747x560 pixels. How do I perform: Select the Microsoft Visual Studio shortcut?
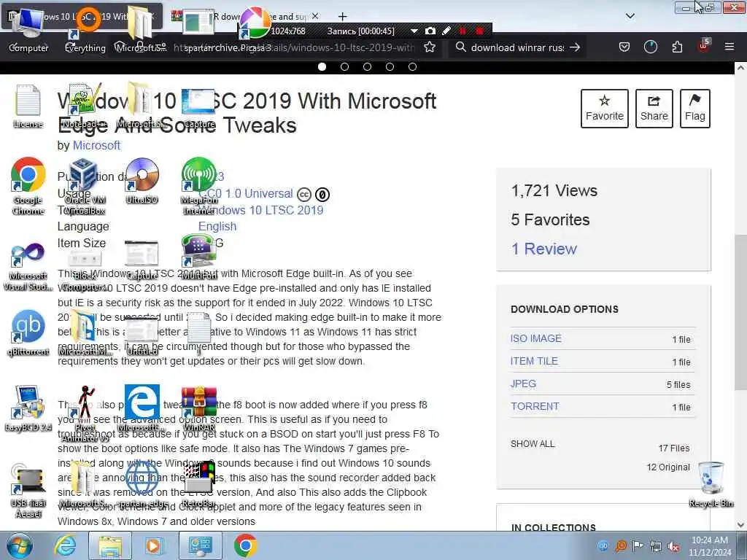[x=28, y=267]
